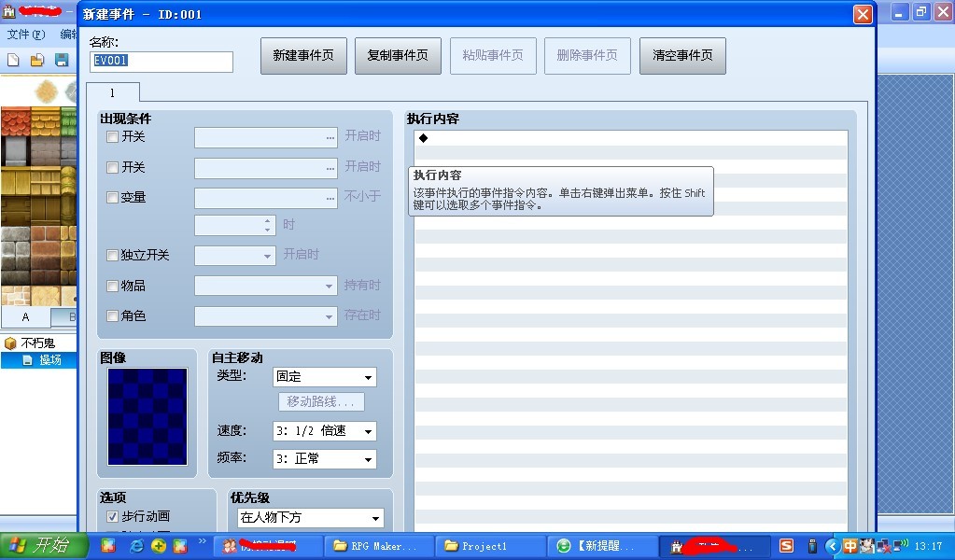955x560 pixels.
Task: Open first 开关 selector ellipsis field
Action: [x=265, y=137]
